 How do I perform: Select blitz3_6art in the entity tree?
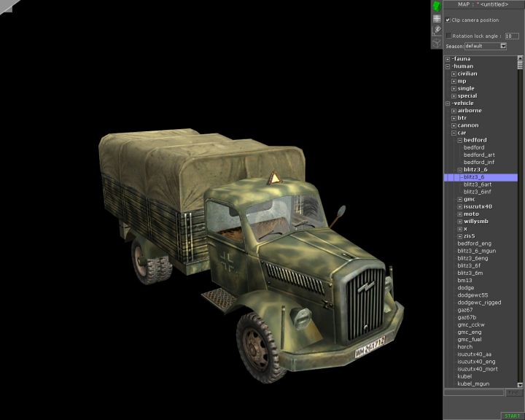pyautogui.click(x=477, y=184)
